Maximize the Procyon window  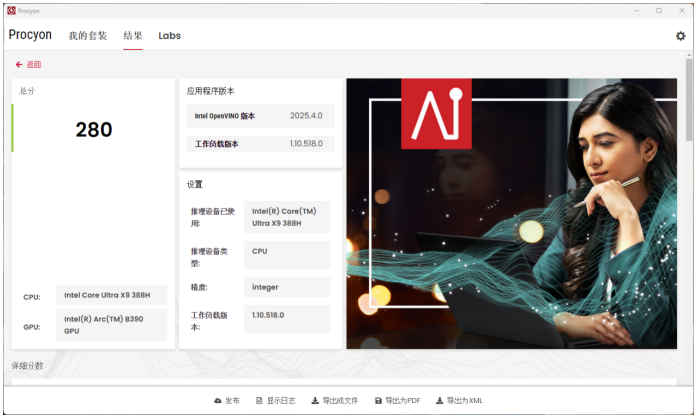(x=658, y=10)
